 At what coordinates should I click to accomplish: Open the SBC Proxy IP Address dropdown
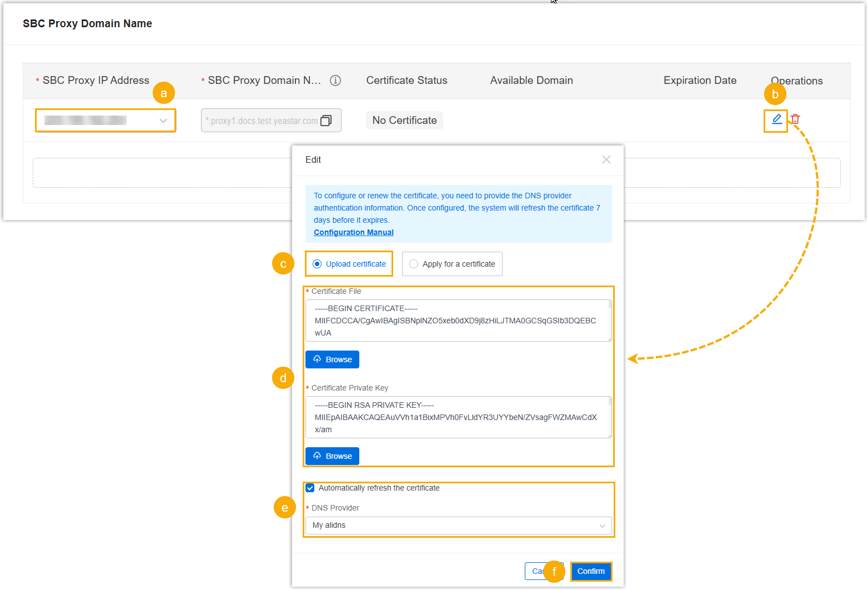coord(106,121)
